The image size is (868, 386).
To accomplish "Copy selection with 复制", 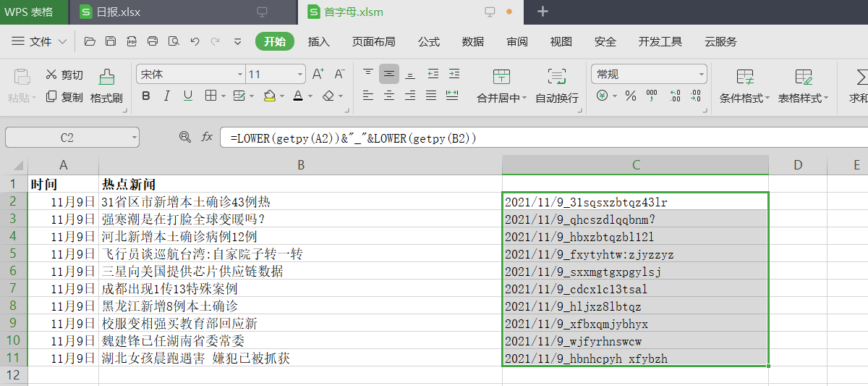I will (64, 96).
